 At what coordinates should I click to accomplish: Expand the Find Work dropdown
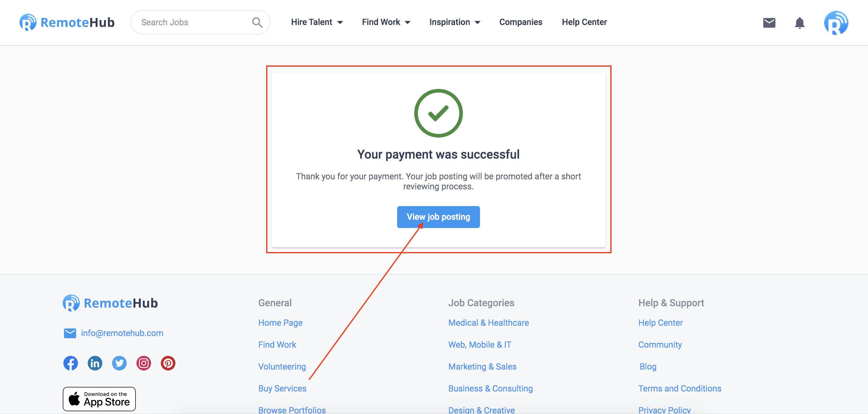[x=386, y=22]
